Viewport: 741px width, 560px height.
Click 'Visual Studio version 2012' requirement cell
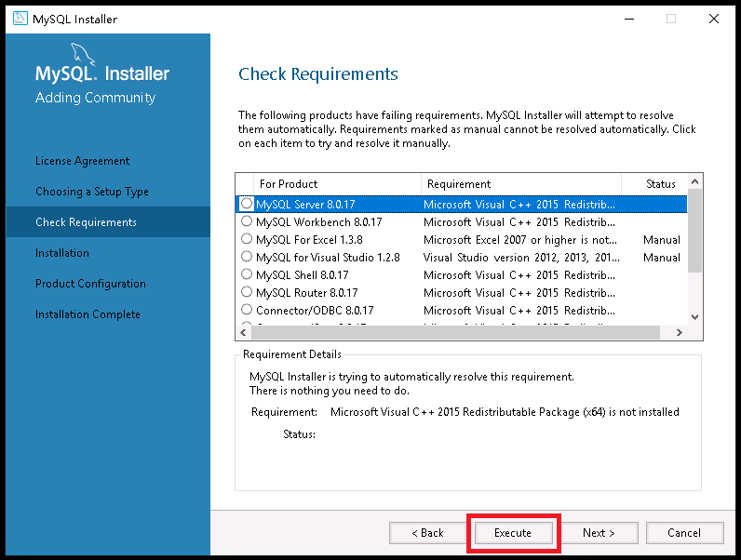521,258
